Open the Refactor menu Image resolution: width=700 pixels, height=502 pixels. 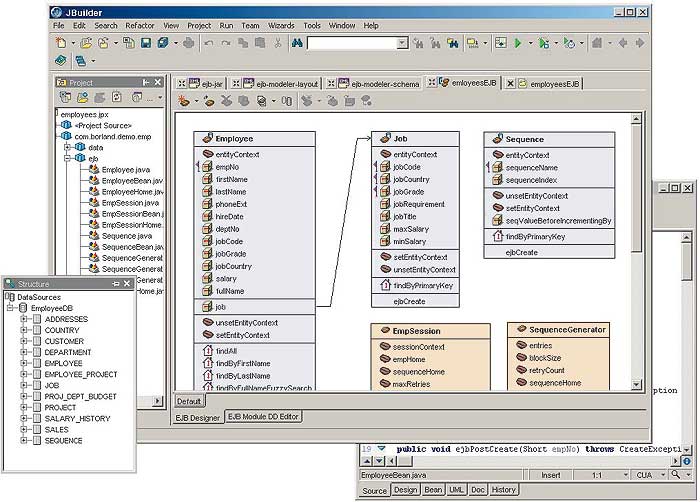(x=140, y=25)
